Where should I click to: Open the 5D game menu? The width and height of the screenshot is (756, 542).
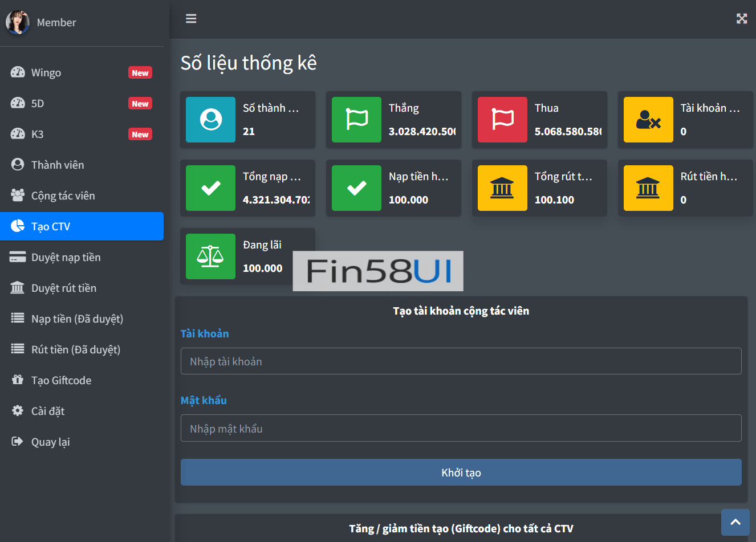pyautogui.click(x=38, y=104)
